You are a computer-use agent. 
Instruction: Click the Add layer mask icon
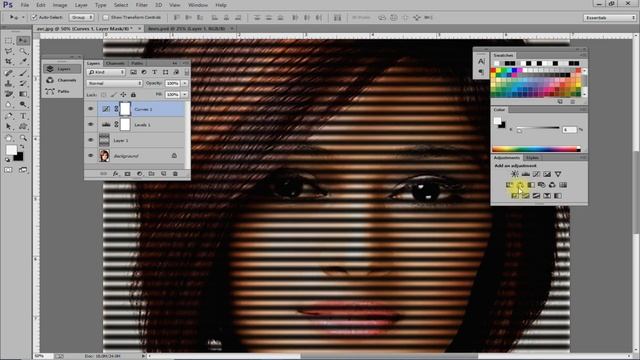[127, 174]
